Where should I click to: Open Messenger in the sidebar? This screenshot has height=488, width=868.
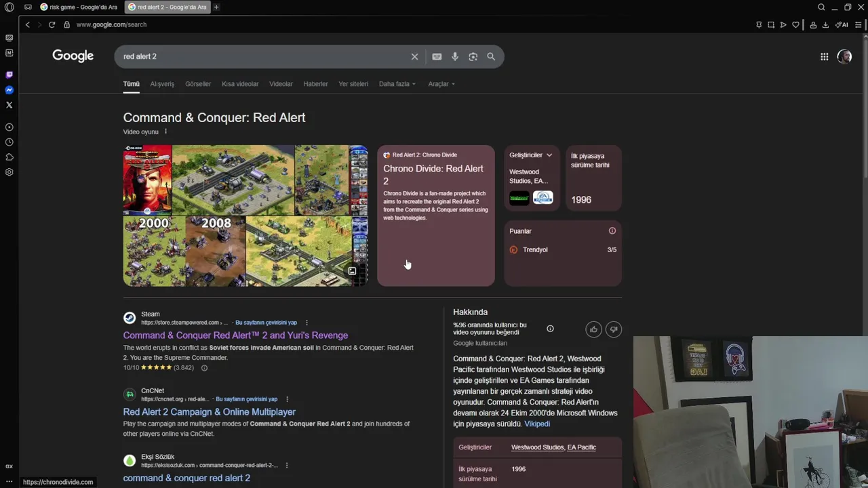[9, 90]
